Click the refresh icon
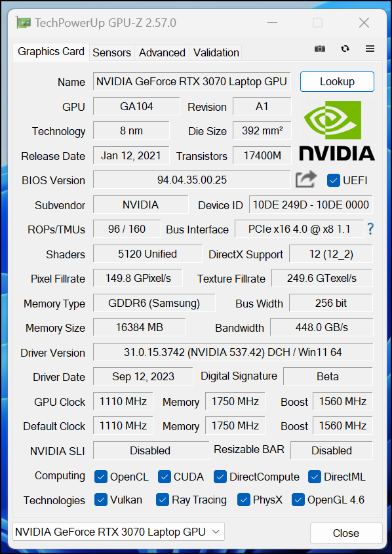This screenshot has width=392, height=554. pyautogui.click(x=345, y=49)
